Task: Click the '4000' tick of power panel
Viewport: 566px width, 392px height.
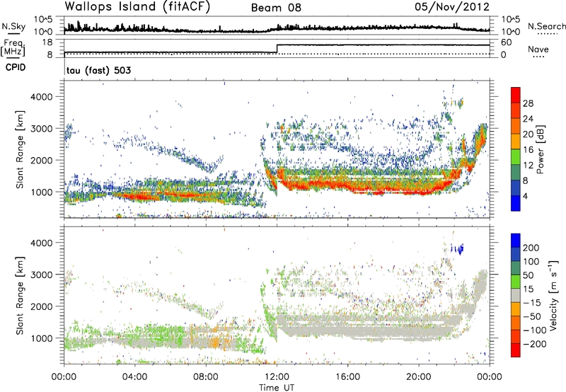Action: pos(42,97)
